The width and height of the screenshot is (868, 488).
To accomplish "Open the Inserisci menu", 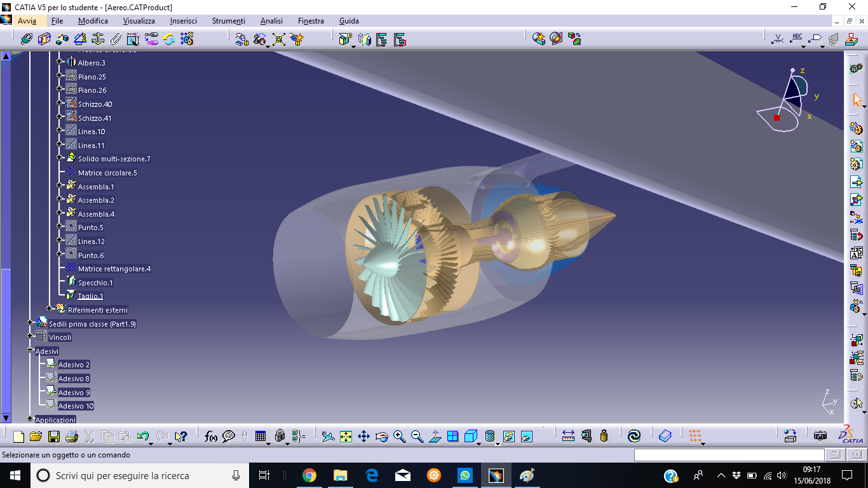I will (x=184, y=21).
